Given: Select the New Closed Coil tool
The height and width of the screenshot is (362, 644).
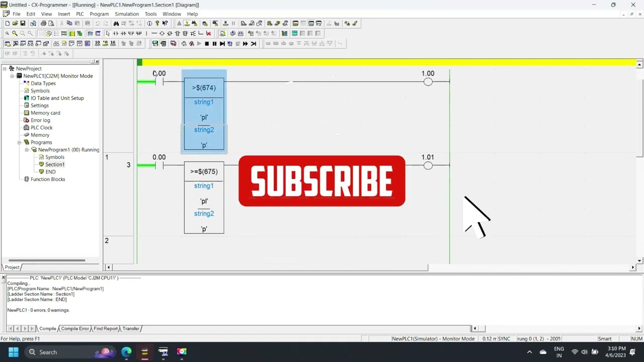Looking at the screenshot, I should click(x=170, y=33).
